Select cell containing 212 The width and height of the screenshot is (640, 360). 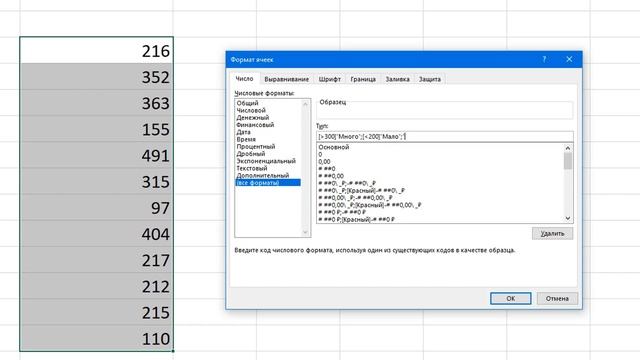click(x=96, y=286)
